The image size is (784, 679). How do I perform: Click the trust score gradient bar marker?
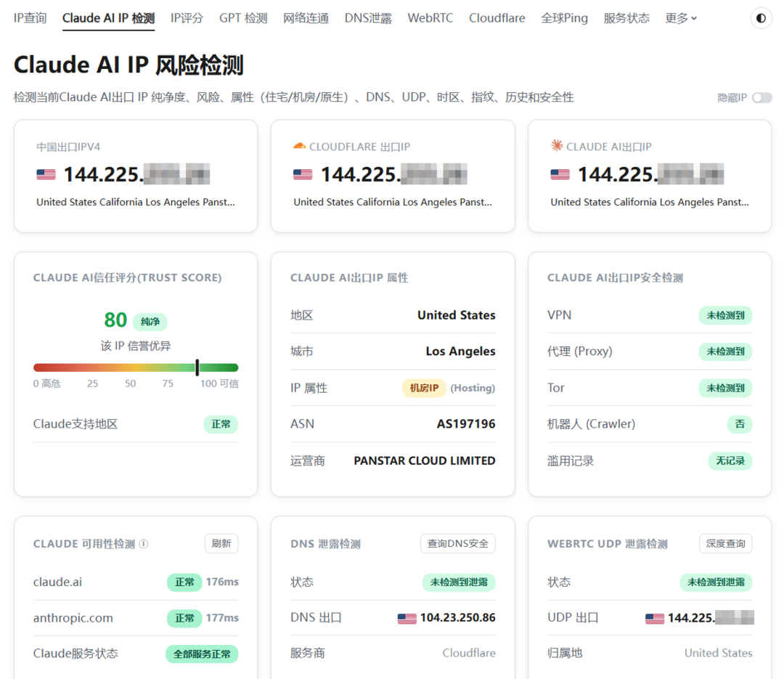tap(197, 367)
